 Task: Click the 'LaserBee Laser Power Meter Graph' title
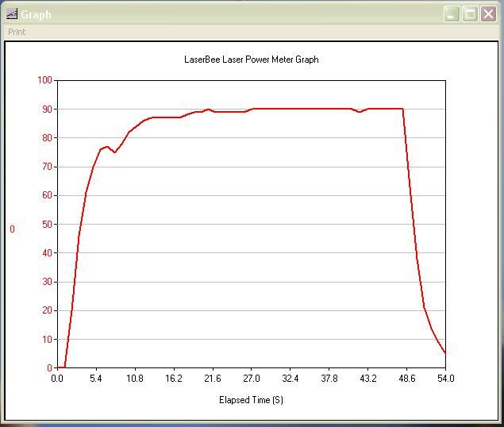click(252, 60)
